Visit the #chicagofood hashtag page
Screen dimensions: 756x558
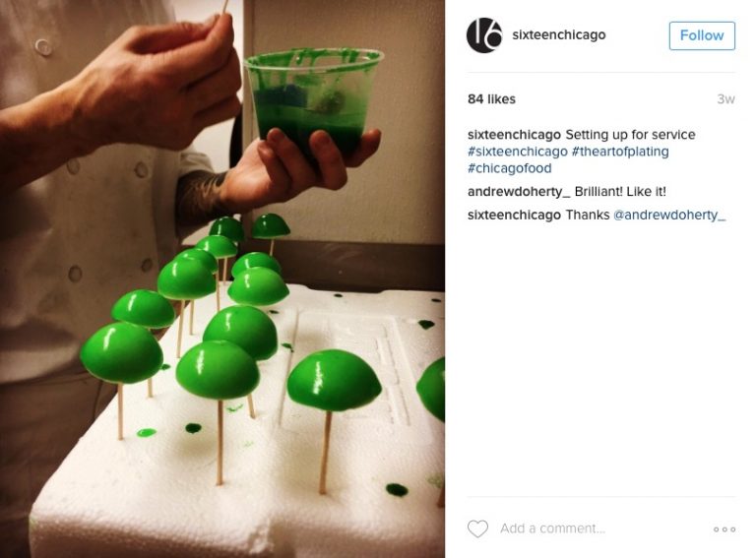[510, 168]
